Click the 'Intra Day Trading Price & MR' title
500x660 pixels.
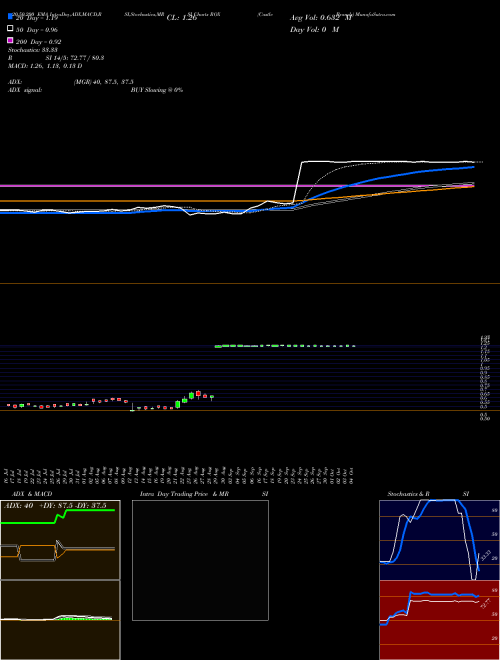[184, 494]
